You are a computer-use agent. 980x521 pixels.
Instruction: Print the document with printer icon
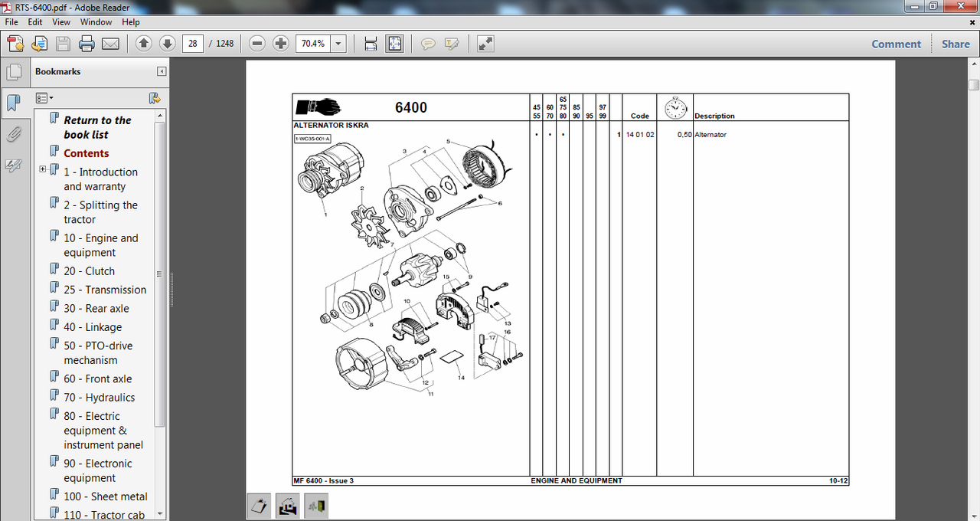[x=87, y=44]
